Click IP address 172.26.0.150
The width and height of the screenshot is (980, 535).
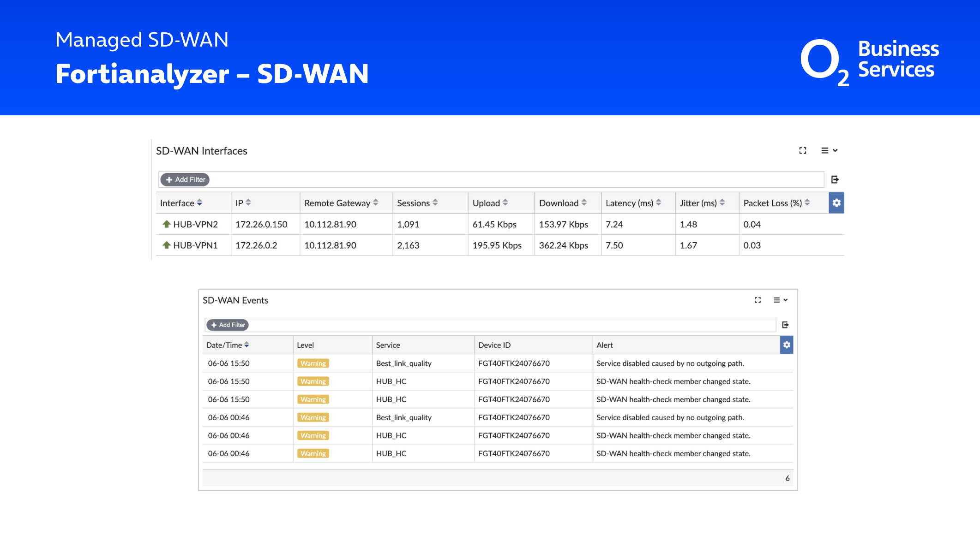click(x=261, y=225)
